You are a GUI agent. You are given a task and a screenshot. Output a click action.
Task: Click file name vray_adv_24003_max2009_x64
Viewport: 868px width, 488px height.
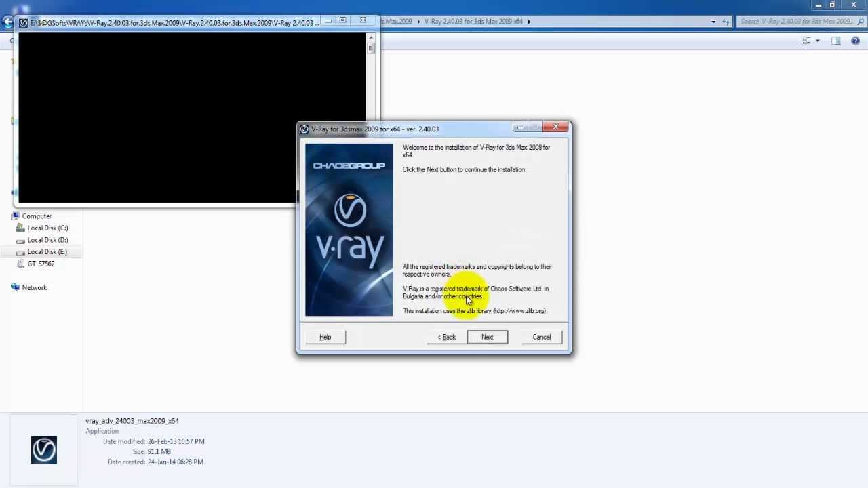coord(132,421)
